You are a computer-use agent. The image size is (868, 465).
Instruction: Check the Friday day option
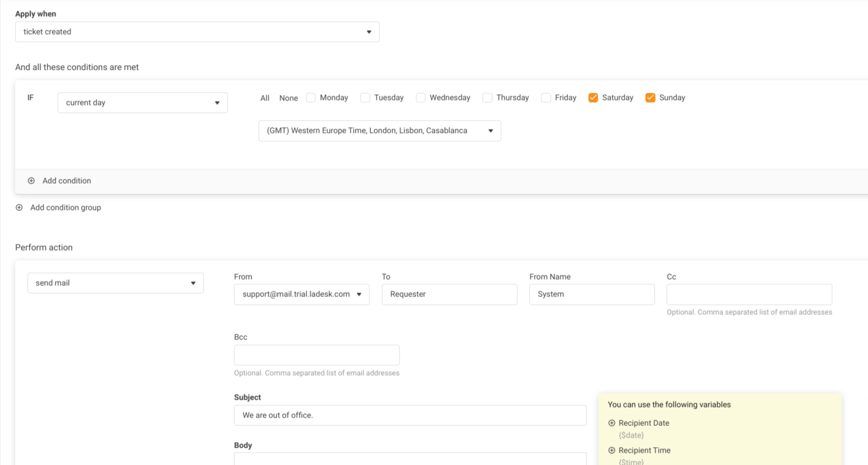pos(546,98)
